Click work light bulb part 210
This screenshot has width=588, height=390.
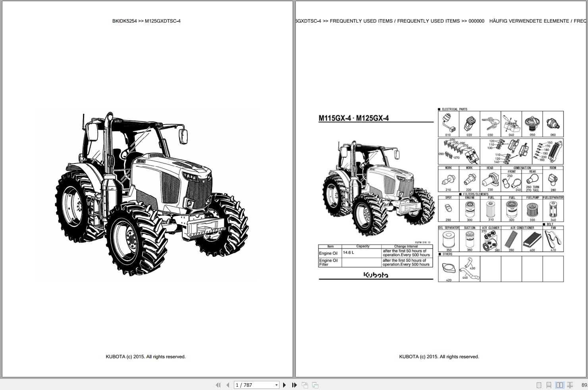(x=448, y=181)
